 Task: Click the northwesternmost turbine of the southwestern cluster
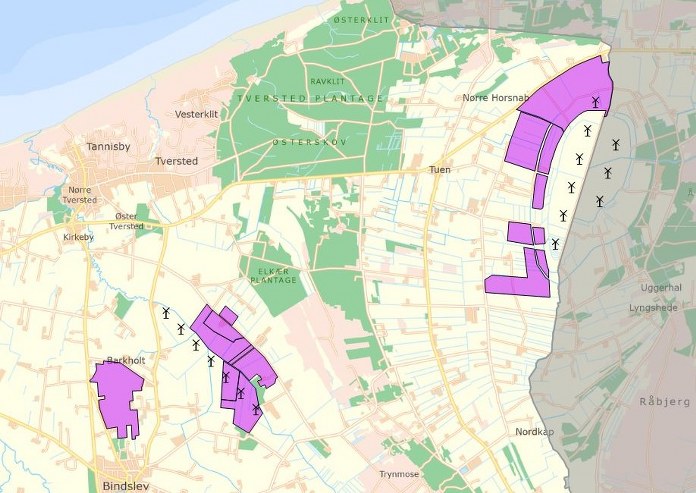click(166, 313)
